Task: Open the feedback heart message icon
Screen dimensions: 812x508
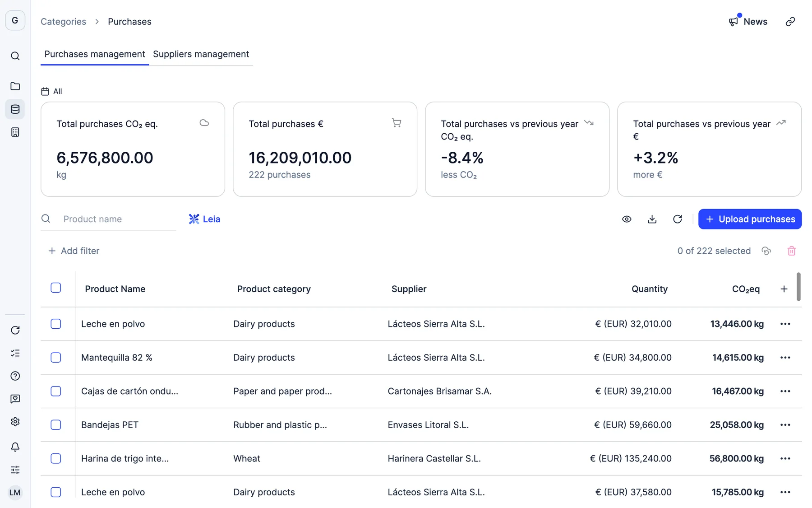Action: [15, 399]
